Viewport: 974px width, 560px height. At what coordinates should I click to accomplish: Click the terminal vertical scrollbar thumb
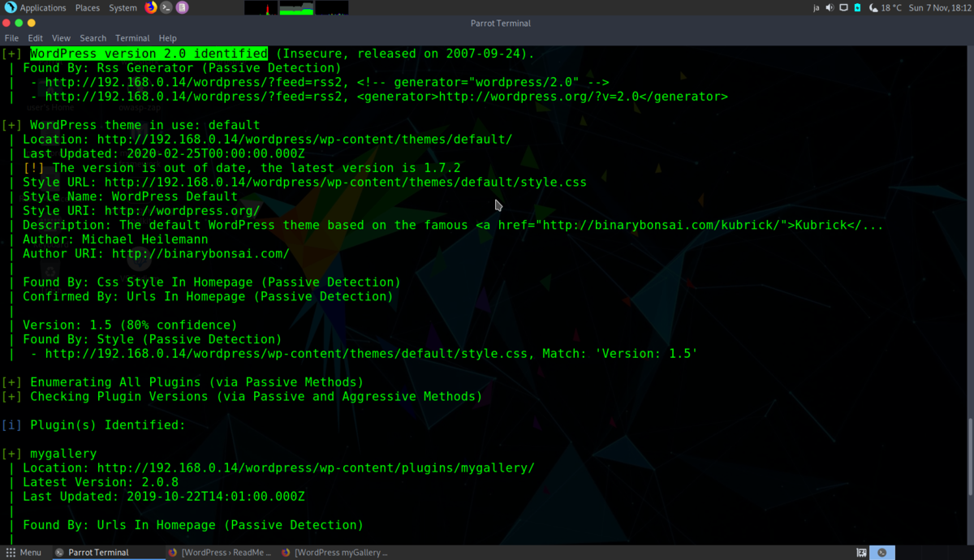(x=970, y=455)
